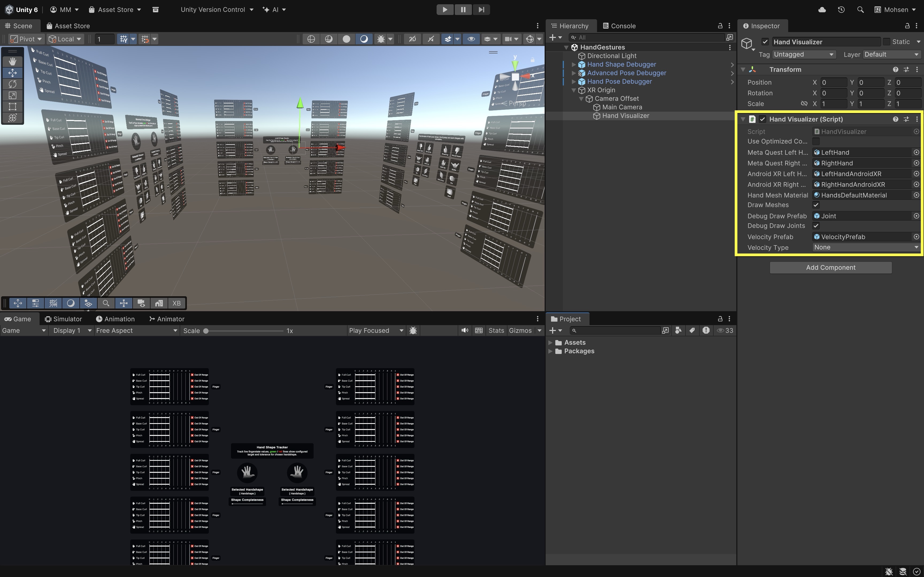
Task: Click the Add Component button
Action: [830, 267]
